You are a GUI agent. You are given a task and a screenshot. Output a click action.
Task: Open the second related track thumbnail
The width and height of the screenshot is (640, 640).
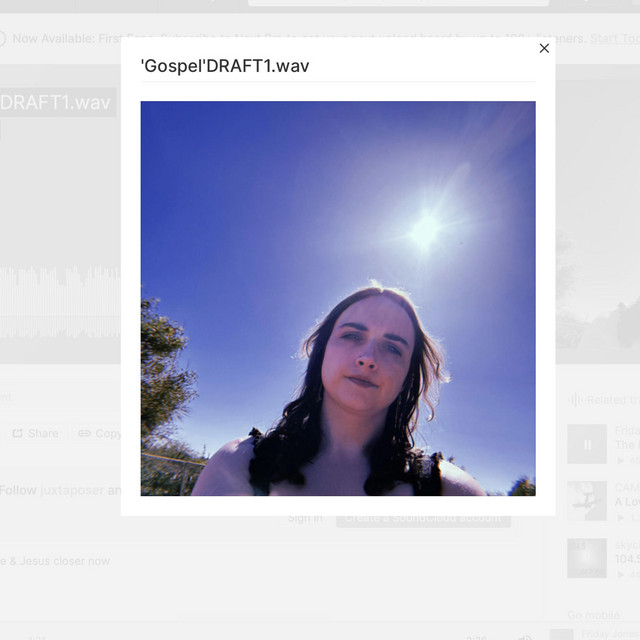[587, 501]
